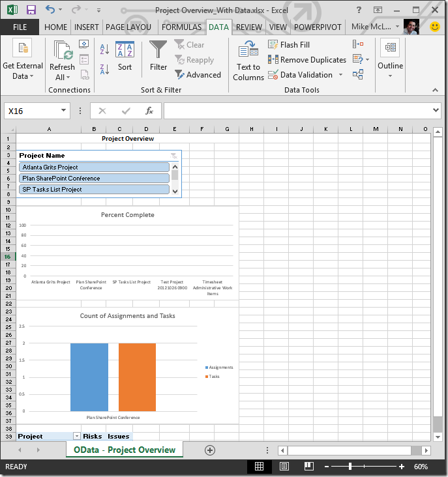Toggle Plan SharePoint Conference slicer item
The image size is (448, 477).
pyautogui.click(x=94, y=179)
